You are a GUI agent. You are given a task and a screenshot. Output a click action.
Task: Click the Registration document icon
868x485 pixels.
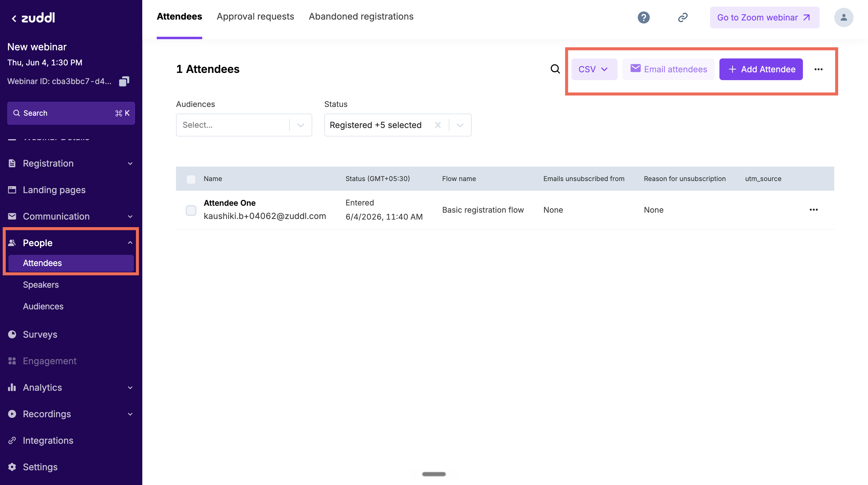tap(12, 163)
